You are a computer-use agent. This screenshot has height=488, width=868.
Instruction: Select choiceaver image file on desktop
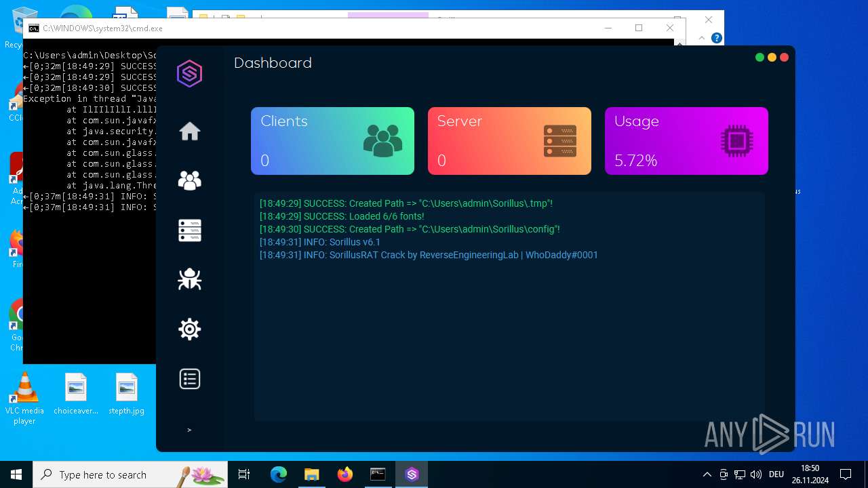point(76,394)
